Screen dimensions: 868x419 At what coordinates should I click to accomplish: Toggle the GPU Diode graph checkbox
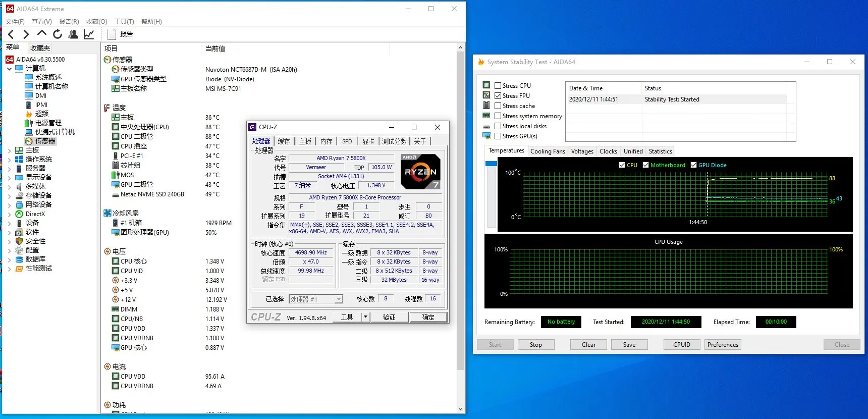tap(693, 165)
